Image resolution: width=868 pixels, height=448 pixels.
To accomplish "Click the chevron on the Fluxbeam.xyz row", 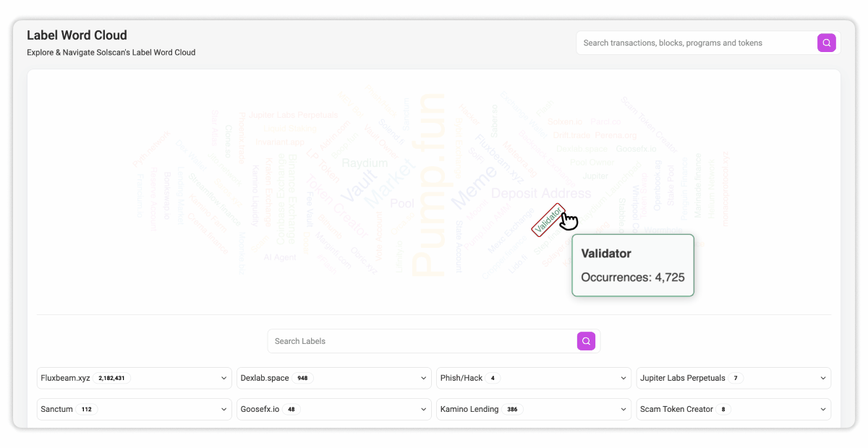I will click(224, 378).
